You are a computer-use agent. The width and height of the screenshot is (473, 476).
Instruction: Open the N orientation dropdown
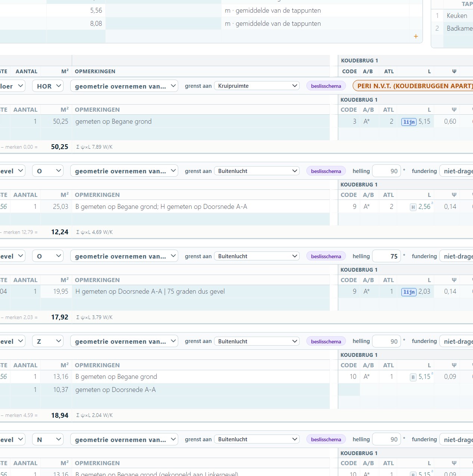point(48,439)
